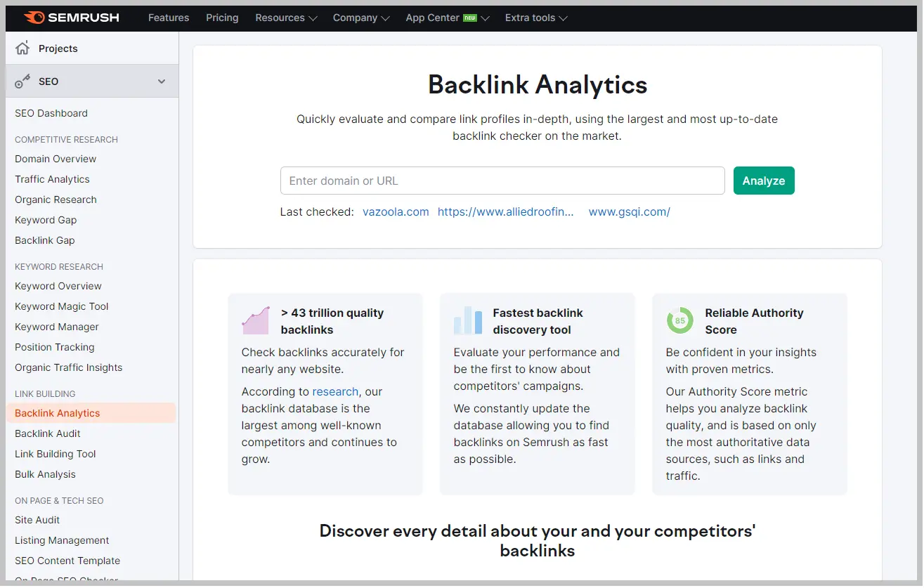Image resolution: width=924 pixels, height=588 pixels.
Task: Open Organic Research
Action: (x=56, y=200)
